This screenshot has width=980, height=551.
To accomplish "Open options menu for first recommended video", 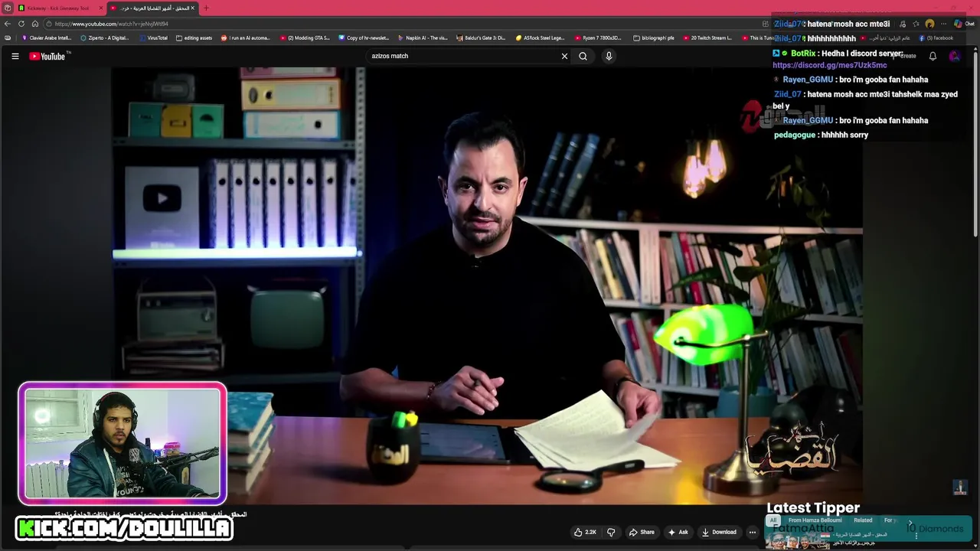I will pos(916,536).
